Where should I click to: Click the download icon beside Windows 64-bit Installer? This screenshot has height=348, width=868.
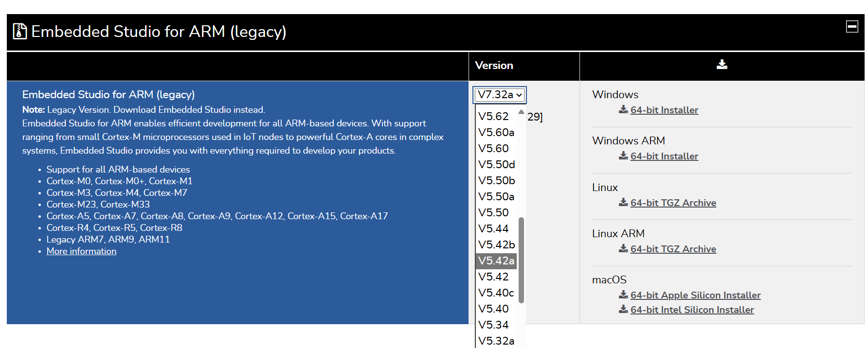pyautogui.click(x=622, y=110)
